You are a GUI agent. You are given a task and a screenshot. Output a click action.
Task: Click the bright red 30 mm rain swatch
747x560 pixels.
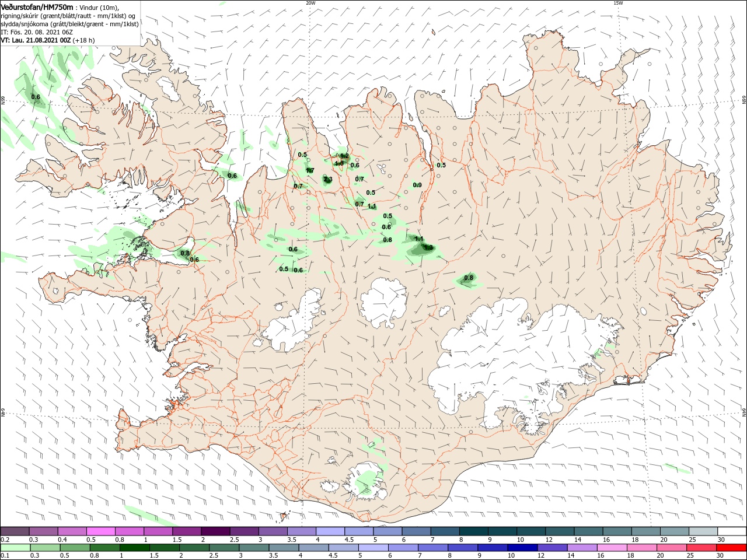732,548
